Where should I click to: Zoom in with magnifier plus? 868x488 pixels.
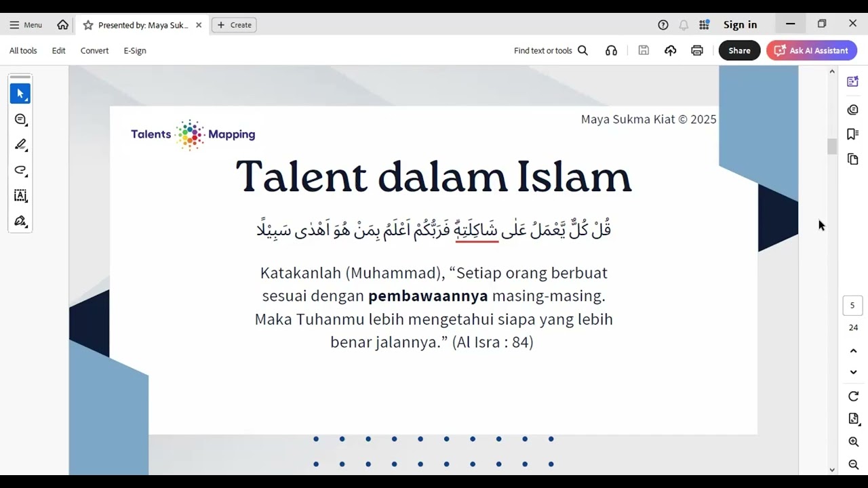pyautogui.click(x=853, y=442)
